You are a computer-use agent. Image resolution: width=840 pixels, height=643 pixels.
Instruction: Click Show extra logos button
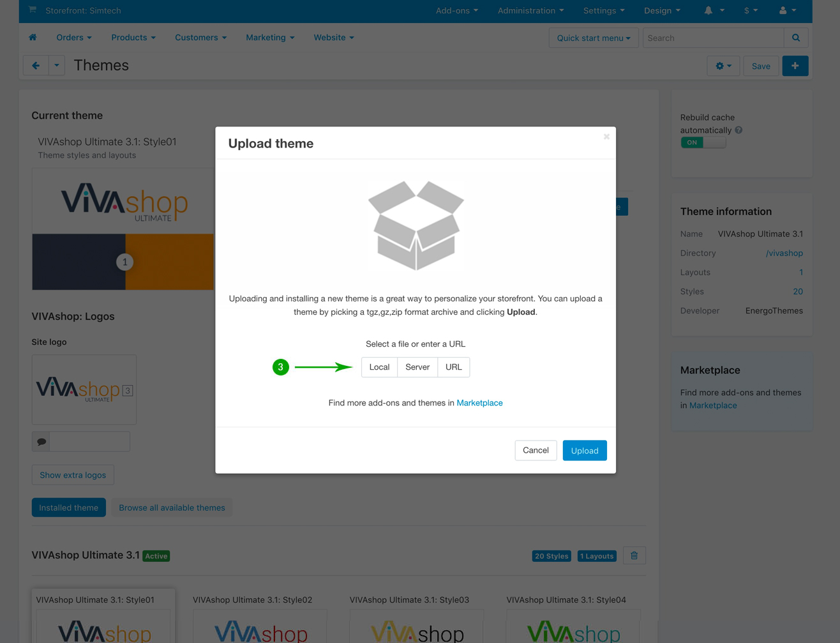[73, 475]
